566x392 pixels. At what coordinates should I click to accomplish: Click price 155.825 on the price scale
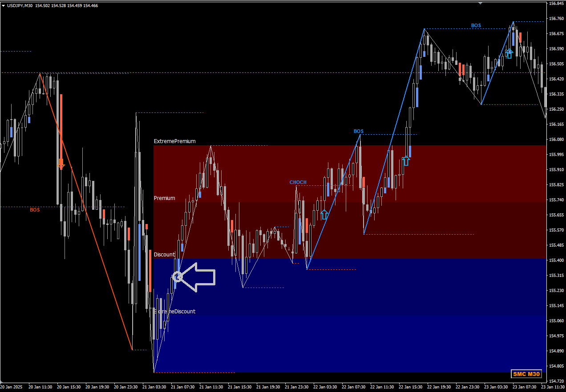(556, 184)
